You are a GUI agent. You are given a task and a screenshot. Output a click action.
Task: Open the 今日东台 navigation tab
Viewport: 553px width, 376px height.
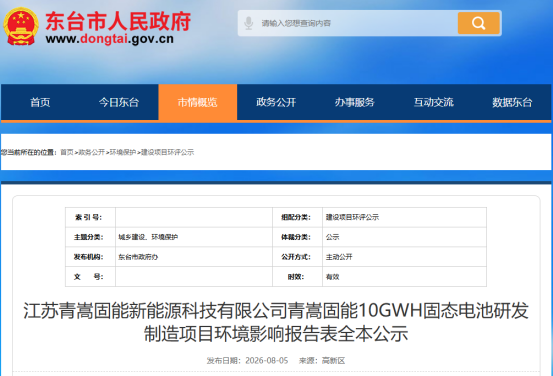pyautogui.click(x=119, y=102)
